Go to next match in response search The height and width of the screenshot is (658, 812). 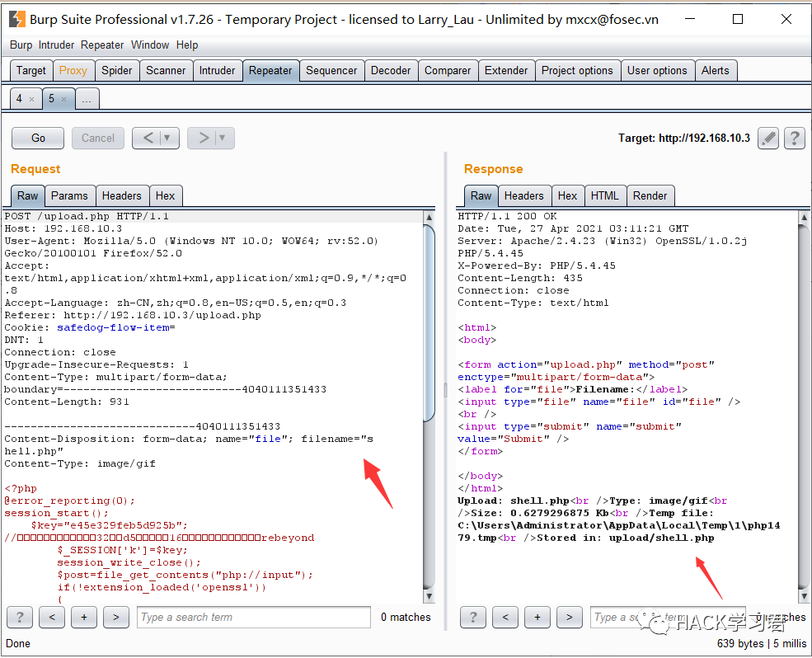tap(570, 617)
